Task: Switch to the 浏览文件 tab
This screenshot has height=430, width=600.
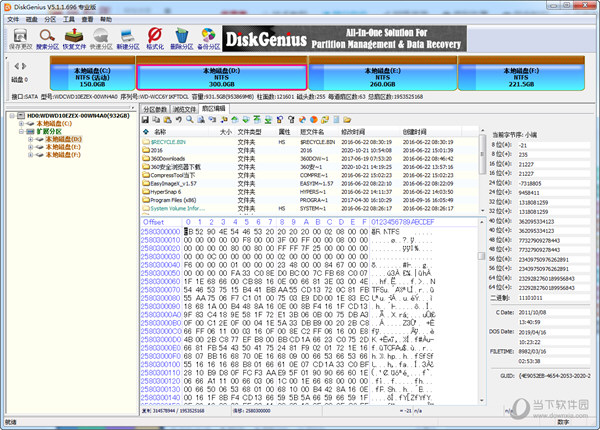Action: (x=184, y=109)
